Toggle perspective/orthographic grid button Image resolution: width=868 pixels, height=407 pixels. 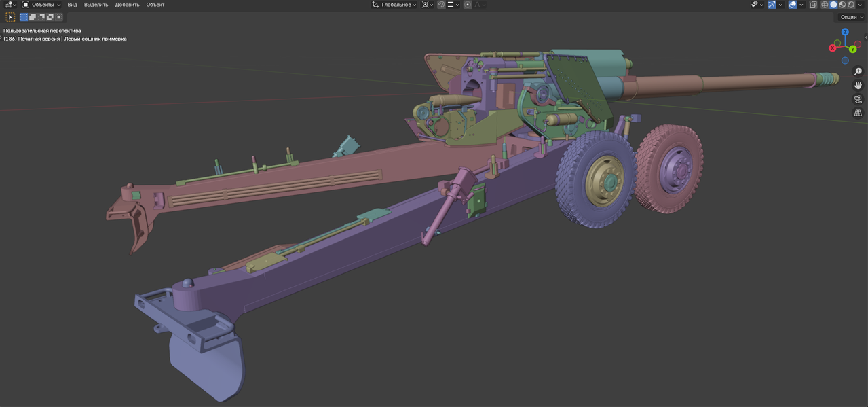coord(858,113)
